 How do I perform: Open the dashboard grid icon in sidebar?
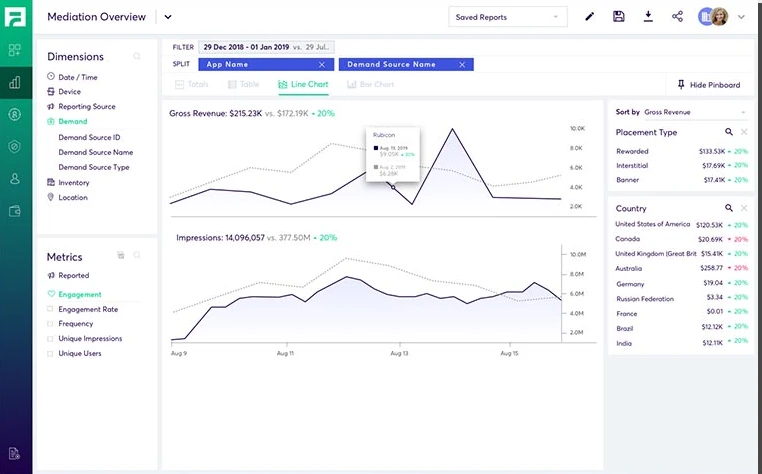point(15,50)
